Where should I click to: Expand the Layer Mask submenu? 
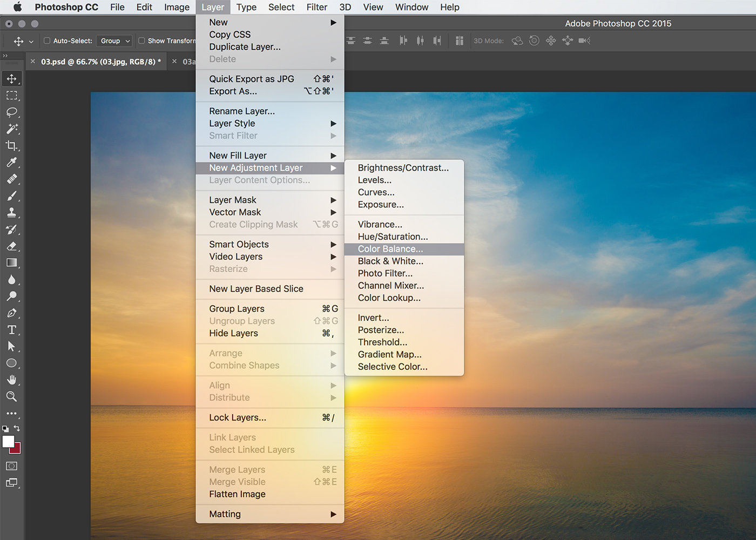coord(270,200)
